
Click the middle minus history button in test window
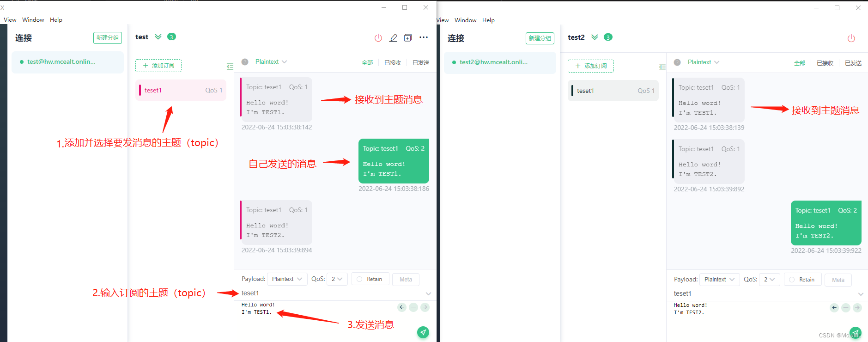tap(413, 307)
